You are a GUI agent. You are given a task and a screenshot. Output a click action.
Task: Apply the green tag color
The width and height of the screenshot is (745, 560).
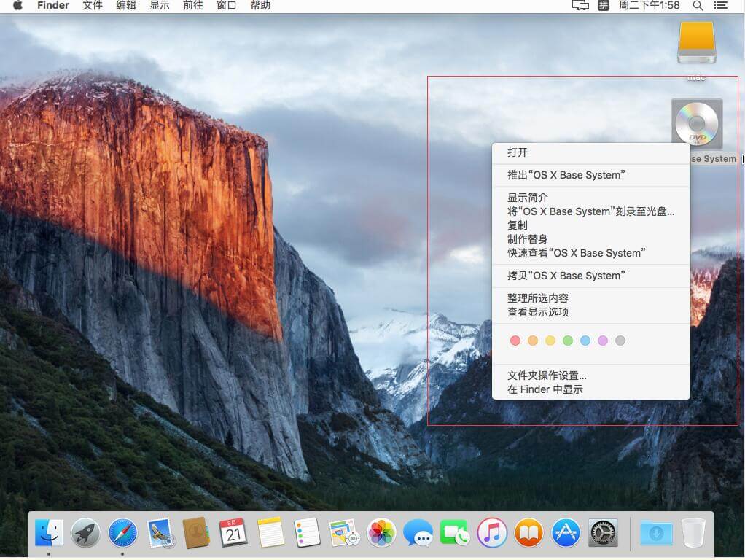tap(568, 341)
